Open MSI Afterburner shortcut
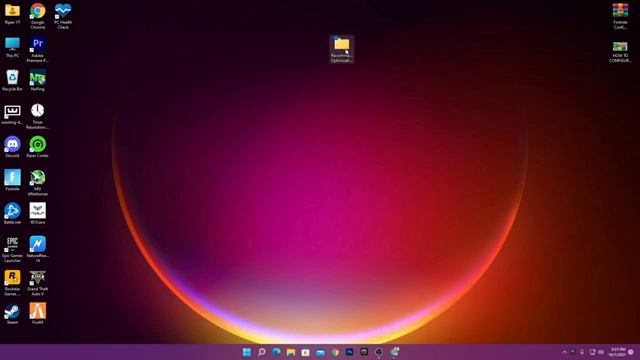 click(x=38, y=182)
